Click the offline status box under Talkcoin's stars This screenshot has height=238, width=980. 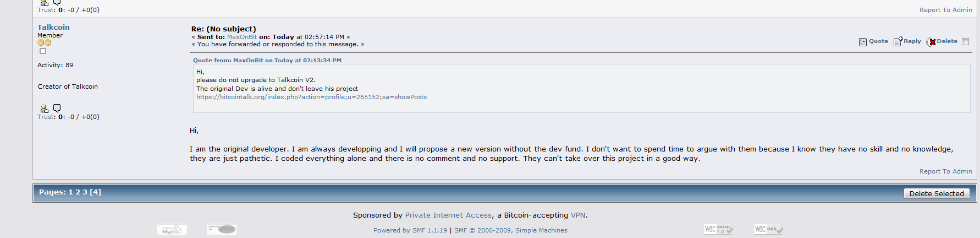pyautogui.click(x=43, y=51)
